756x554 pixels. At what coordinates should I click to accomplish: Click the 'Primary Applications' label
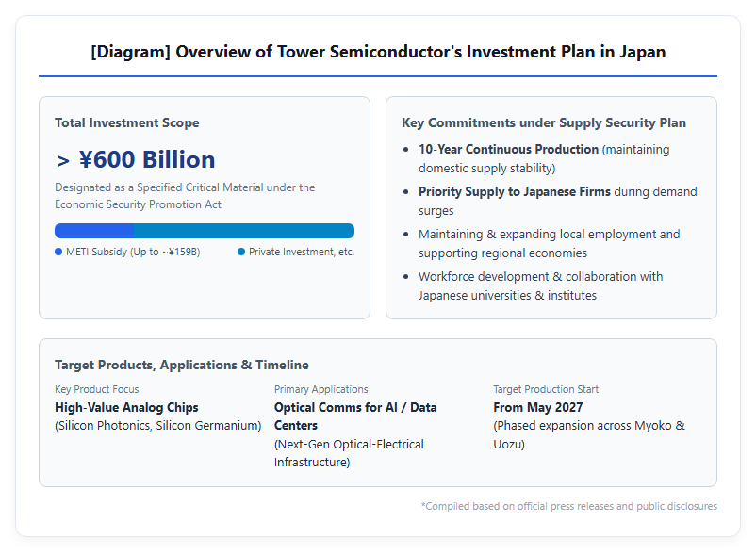pyautogui.click(x=321, y=389)
